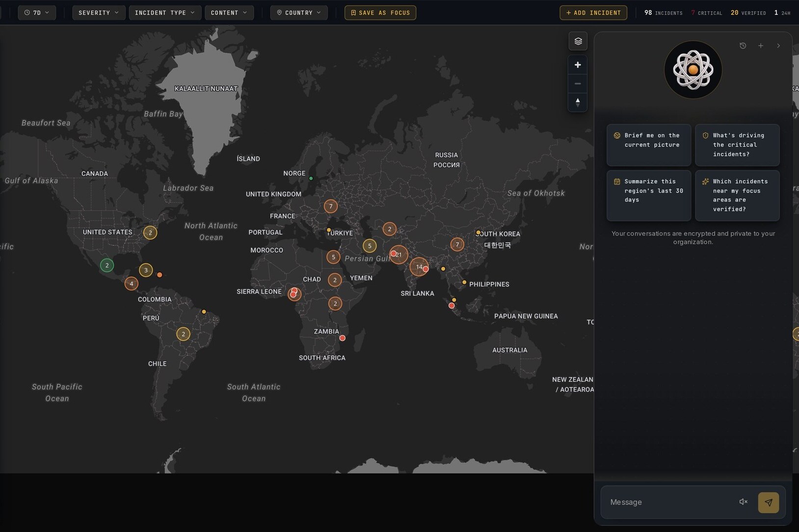Open the cluster of 7 in China
Image resolution: width=799 pixels, height=532 pixels.
(457, 244)
